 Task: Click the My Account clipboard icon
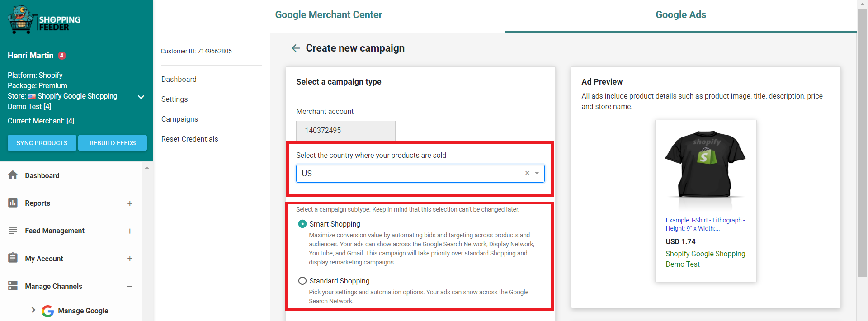tap(13, 258)
